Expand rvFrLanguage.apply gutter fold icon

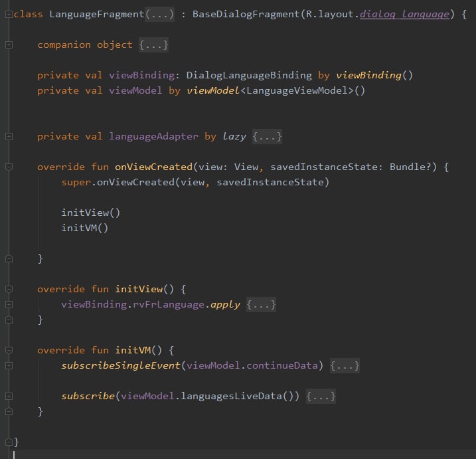click(9, 305)
